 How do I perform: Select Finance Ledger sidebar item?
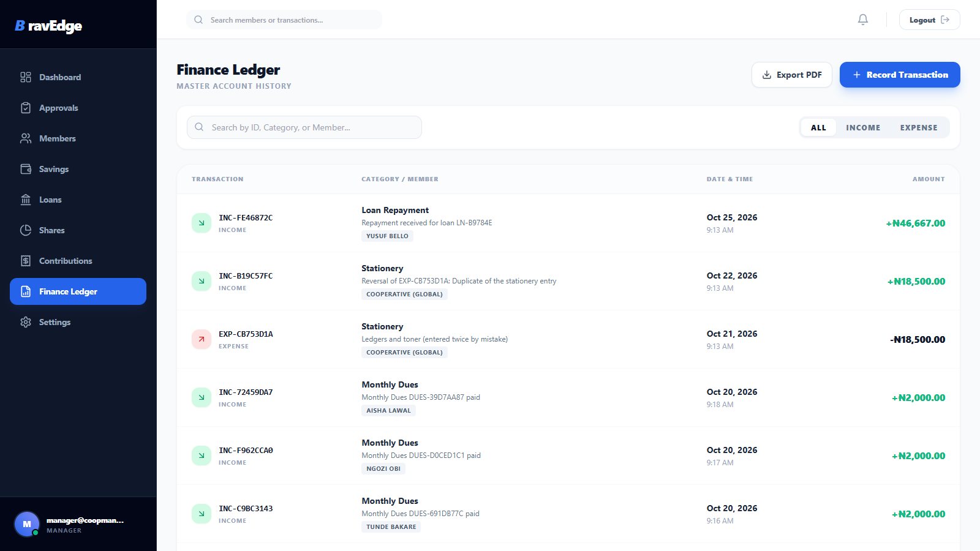(x=78, y=291)
